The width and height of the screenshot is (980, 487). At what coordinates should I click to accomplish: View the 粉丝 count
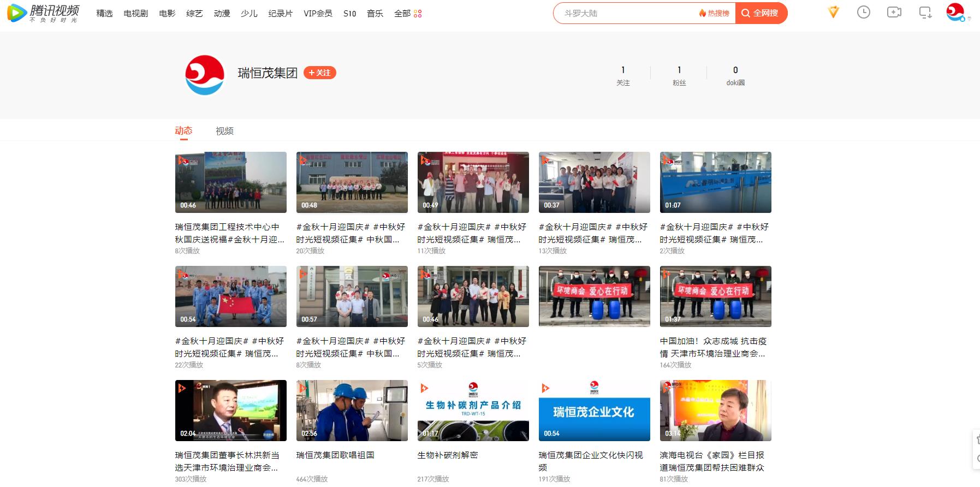point(679,75)
